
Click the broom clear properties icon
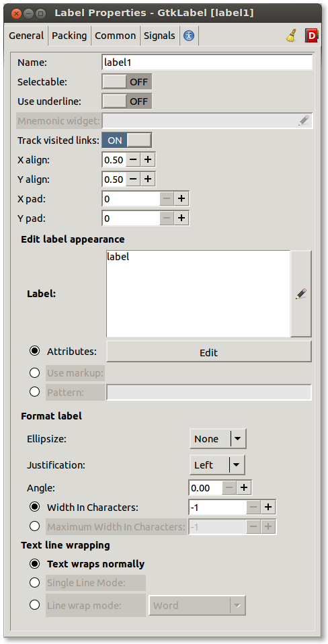(x=292, y=36)
